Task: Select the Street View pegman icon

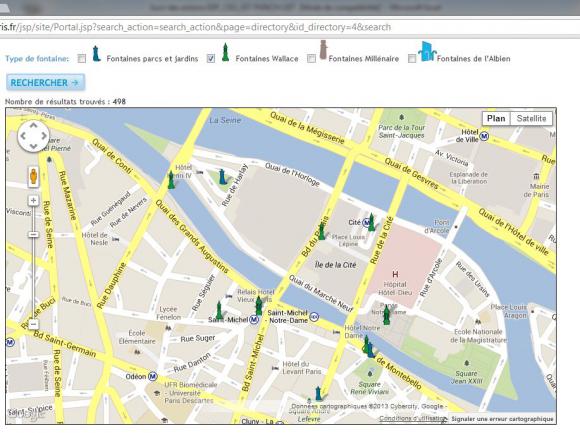Action: point(33,176)
